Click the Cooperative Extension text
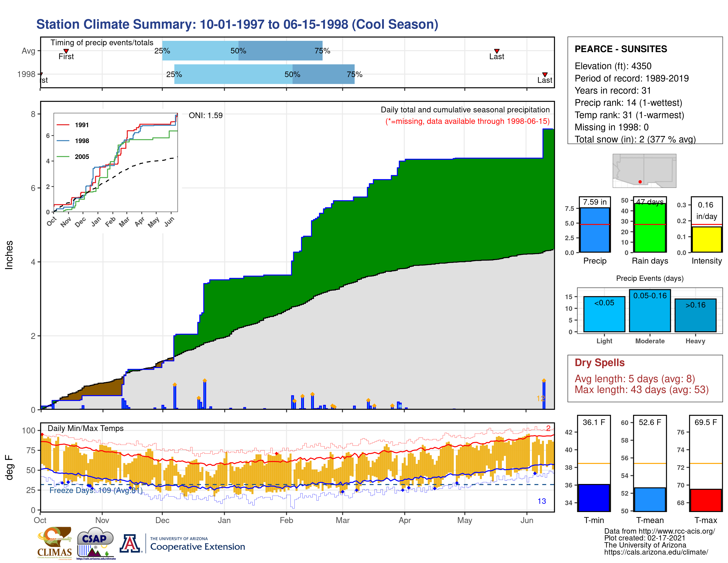Image resolution: width=728 pixels, height=563 pixels. (x=198, y=547)
